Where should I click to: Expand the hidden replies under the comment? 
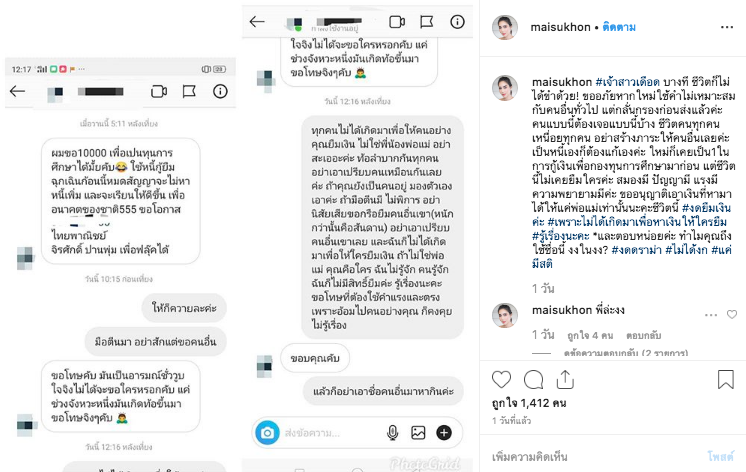(625, 353)
